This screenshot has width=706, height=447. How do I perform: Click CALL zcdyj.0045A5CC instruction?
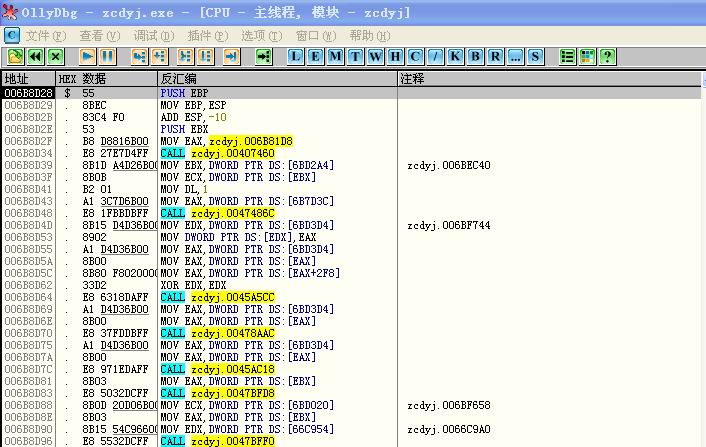click(217, 298)
